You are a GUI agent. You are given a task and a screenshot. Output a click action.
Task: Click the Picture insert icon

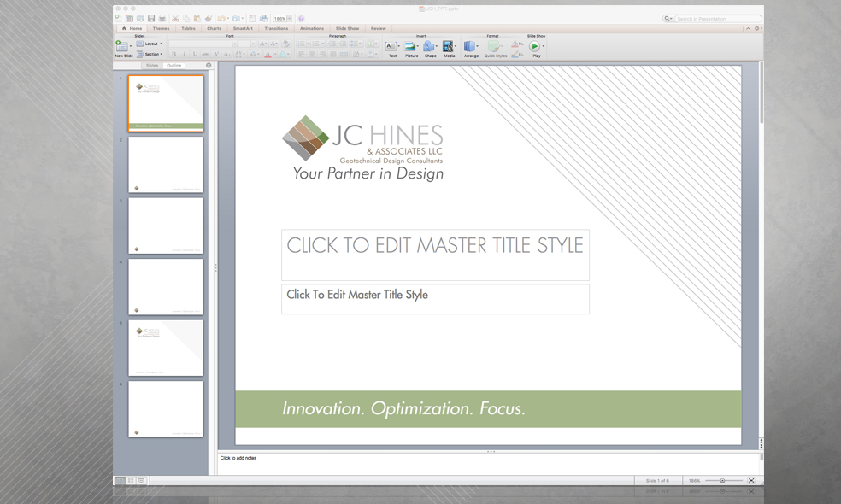point(411,47)
